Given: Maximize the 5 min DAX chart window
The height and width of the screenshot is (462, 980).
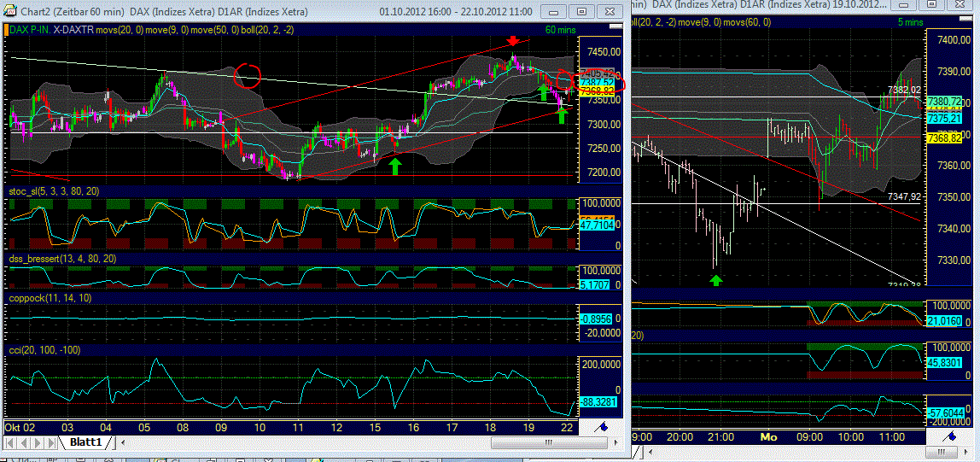Looking at the screenshot, I should click(934, 4).
